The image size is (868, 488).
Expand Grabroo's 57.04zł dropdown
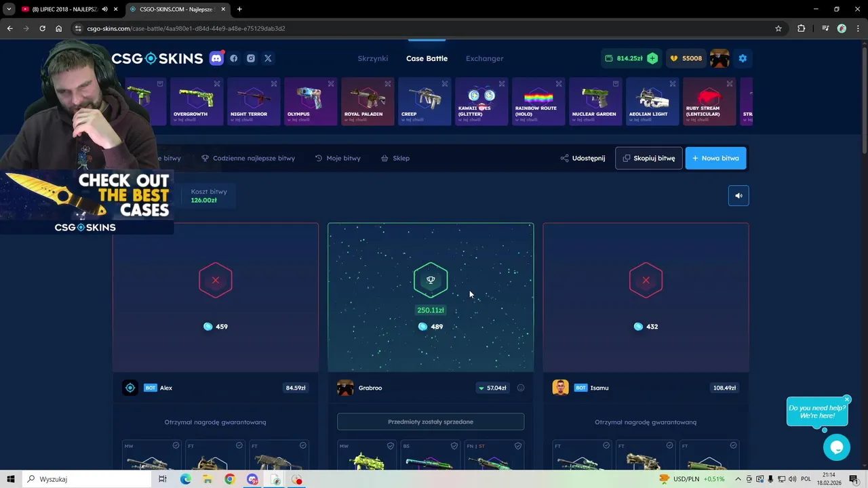pyautogui.click(x=492, y=388)
